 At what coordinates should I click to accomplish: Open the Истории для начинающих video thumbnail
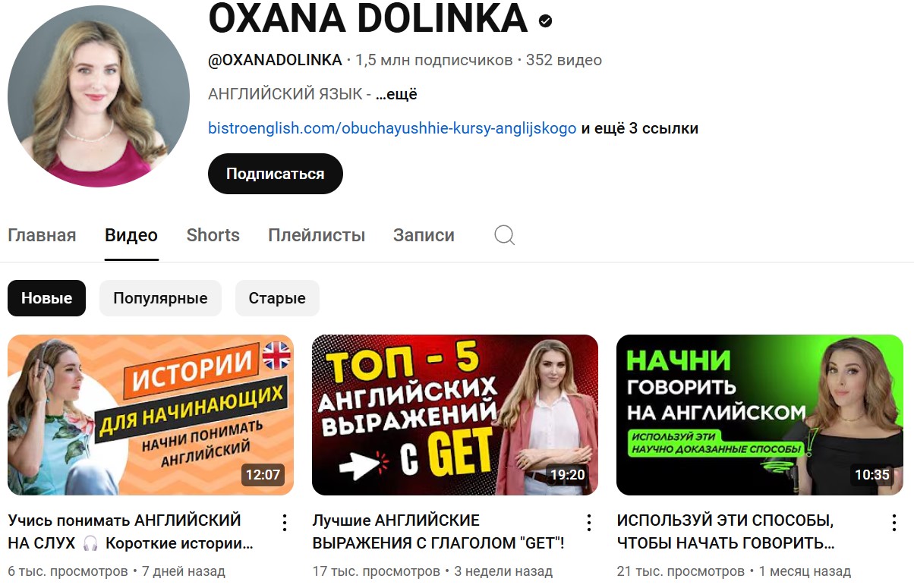(x=150, y=415)
